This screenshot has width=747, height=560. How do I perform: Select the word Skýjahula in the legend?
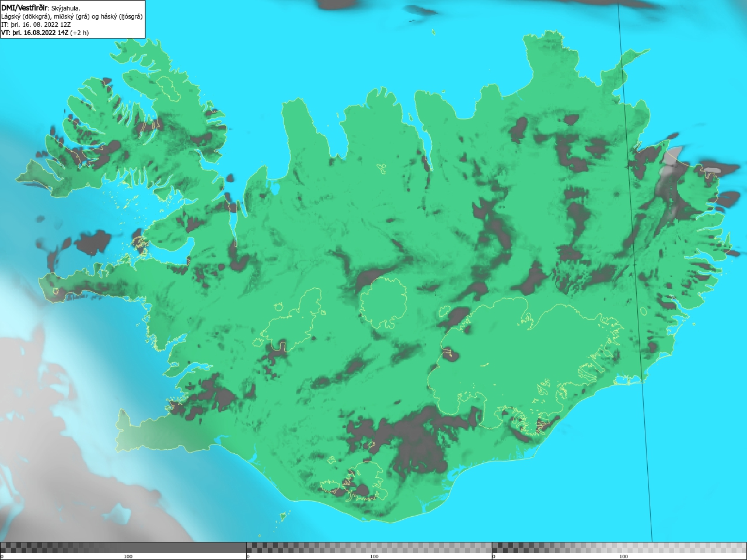[66, 8]
